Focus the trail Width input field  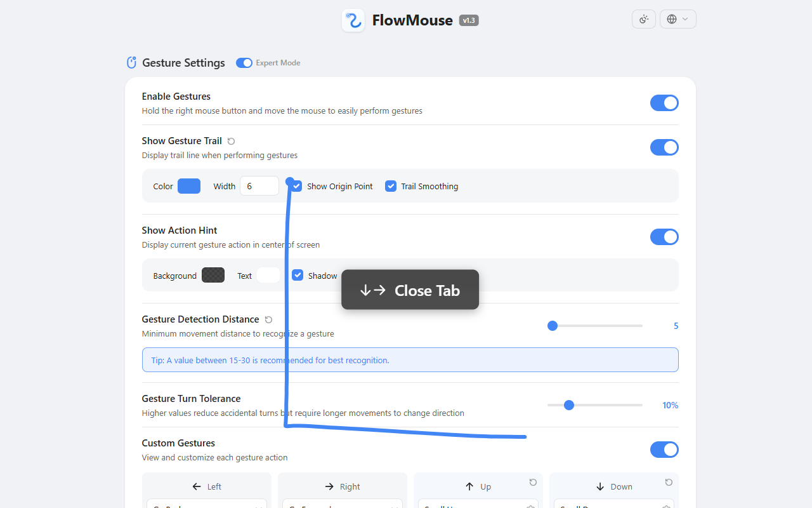coord(259,186)
